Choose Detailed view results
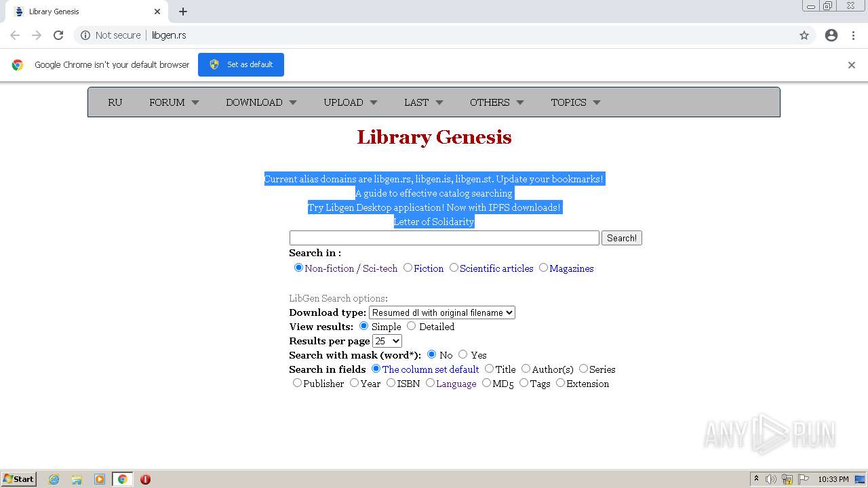868x488 pixels. click(411, 326)
